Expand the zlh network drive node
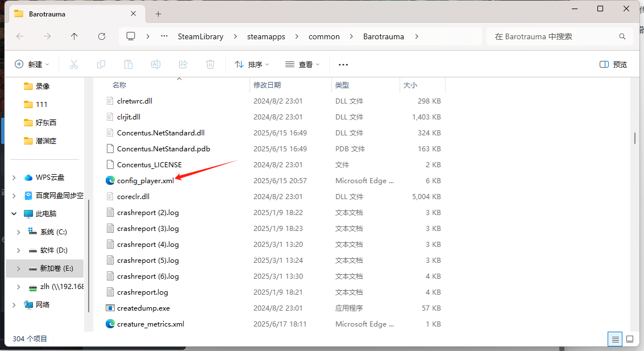 pyautogui.click(x=19, y=287)
